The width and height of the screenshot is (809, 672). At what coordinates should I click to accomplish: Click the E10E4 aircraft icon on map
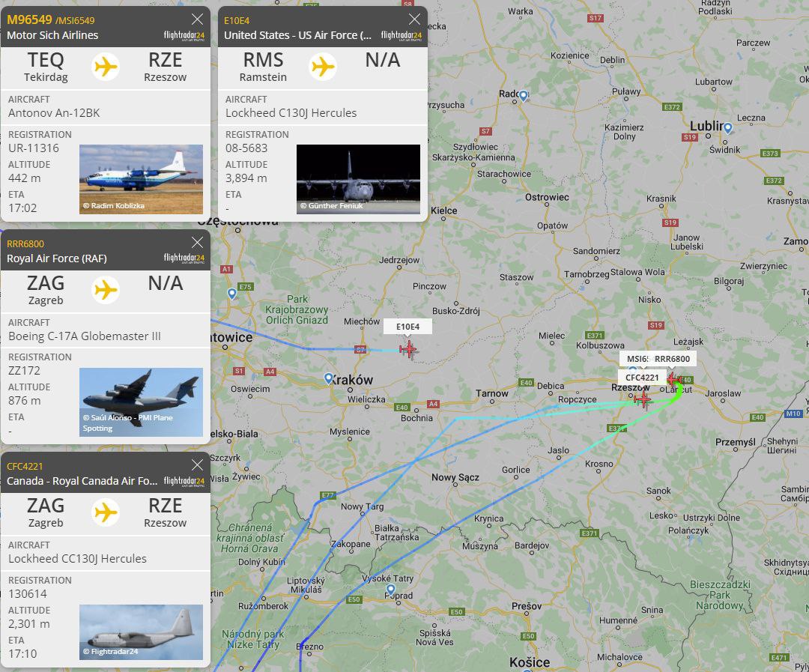[x=408, y=350]
